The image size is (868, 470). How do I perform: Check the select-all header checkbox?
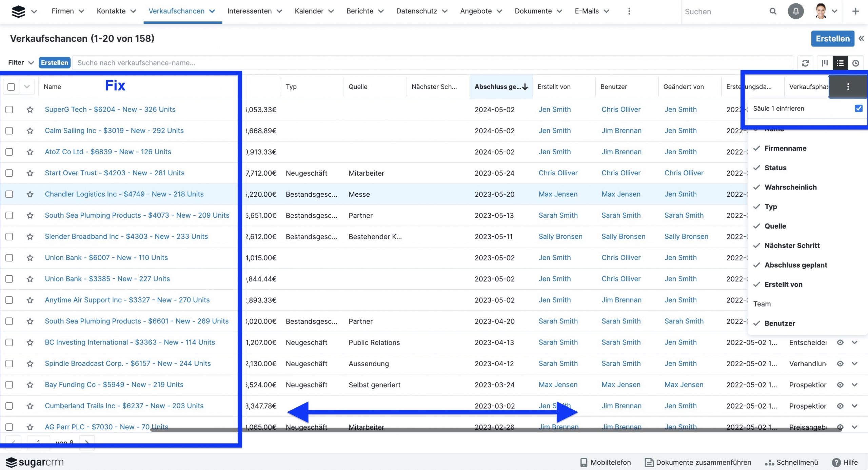coord(11,87)
